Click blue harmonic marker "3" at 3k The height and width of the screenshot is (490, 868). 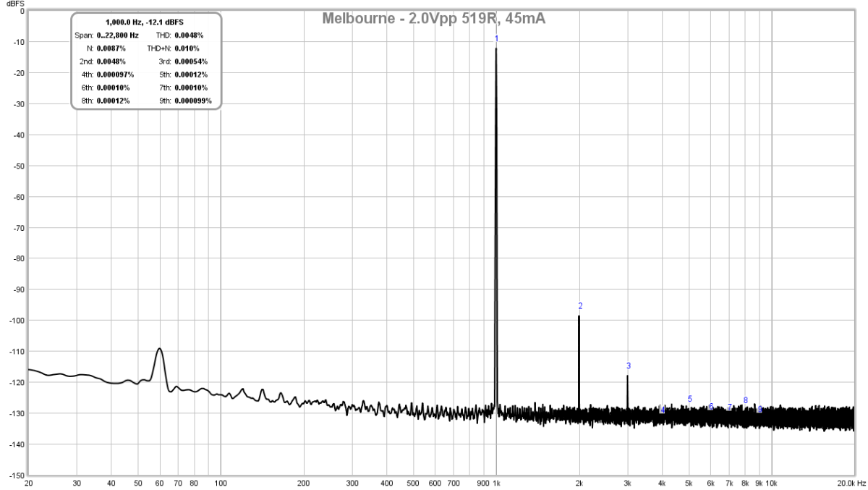[x=629, y=366]
